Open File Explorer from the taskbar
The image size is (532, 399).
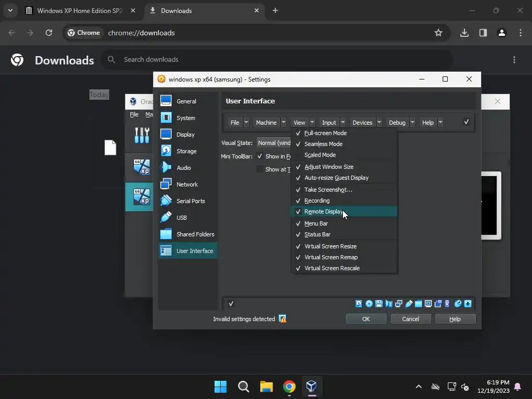point(267,386)
